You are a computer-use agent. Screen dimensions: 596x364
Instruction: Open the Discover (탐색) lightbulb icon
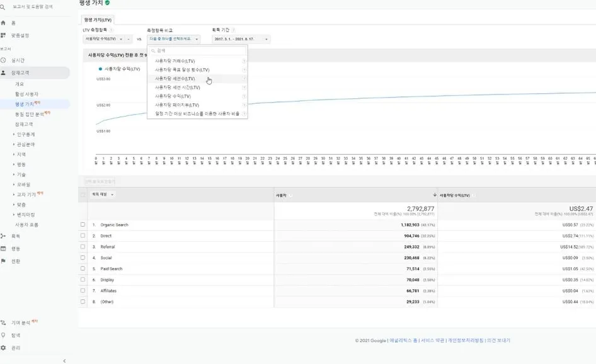[3, 335]
